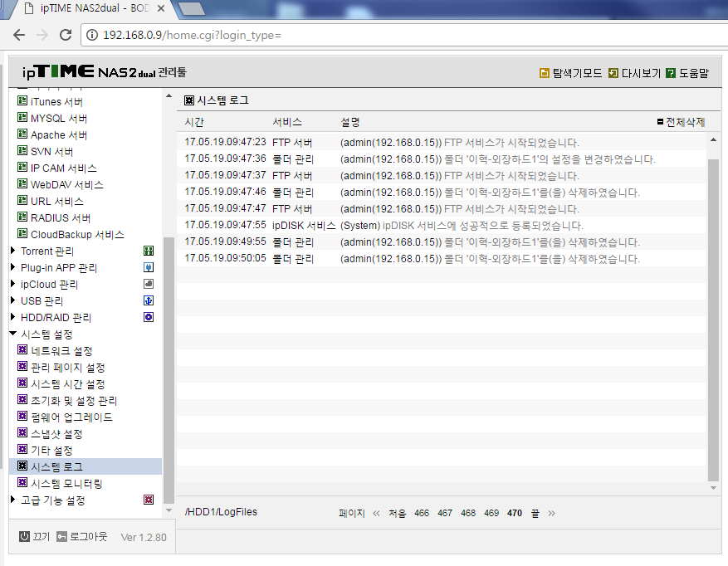728x566 pixels.
Task: Jump to last page via 끝
Action: (x=535, y=514)
